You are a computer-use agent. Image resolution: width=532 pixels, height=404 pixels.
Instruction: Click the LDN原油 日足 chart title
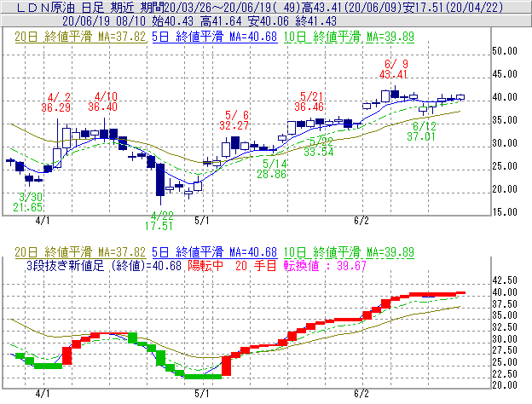[260, 7]
